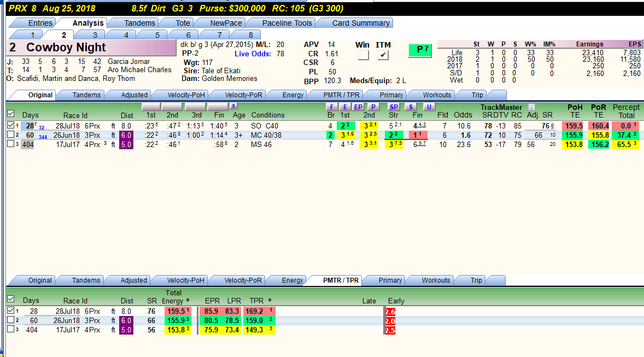Click the E pace button

[345, 107]
